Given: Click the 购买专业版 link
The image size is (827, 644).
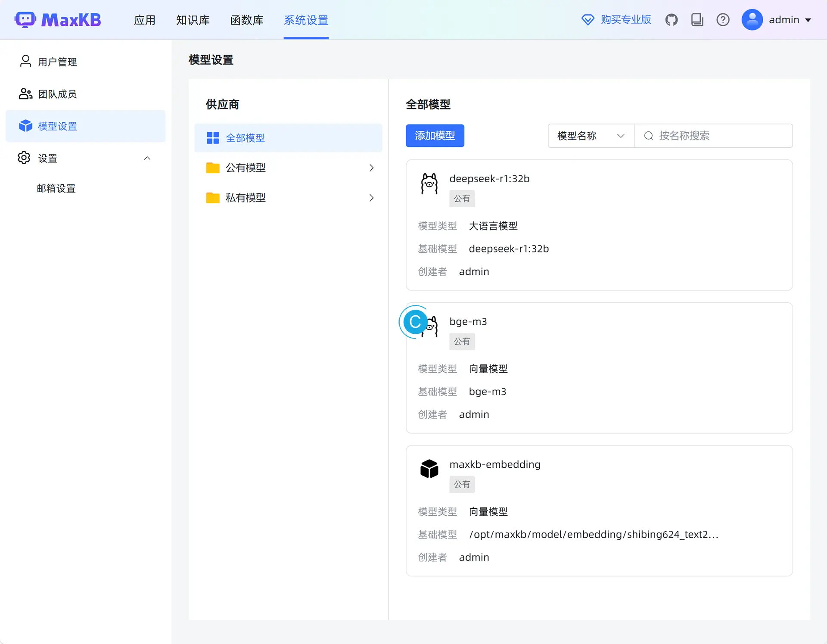Looking at the screenshot, I should [x=625, y=20].
